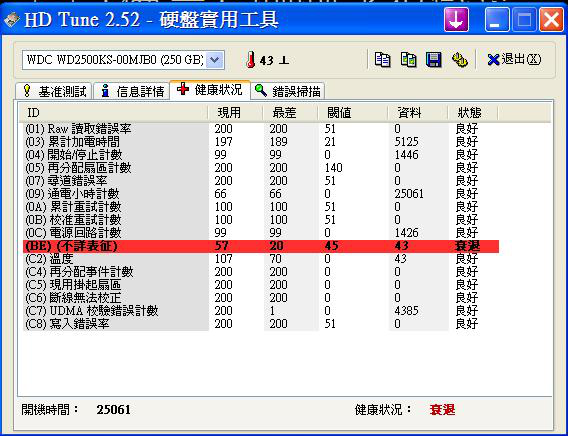
Task: Switch to the 基准測試 tab
Action: click(x=54, y=91)
